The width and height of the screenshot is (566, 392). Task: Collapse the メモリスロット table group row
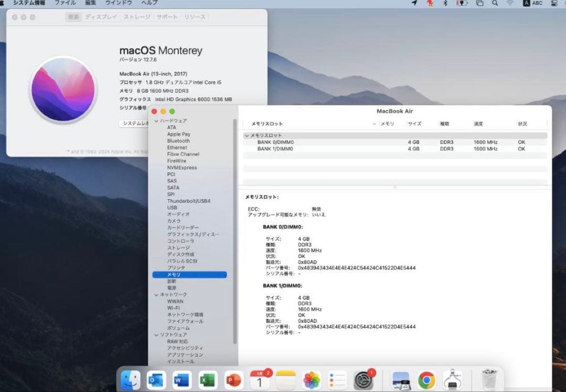(x=247, y=136)
